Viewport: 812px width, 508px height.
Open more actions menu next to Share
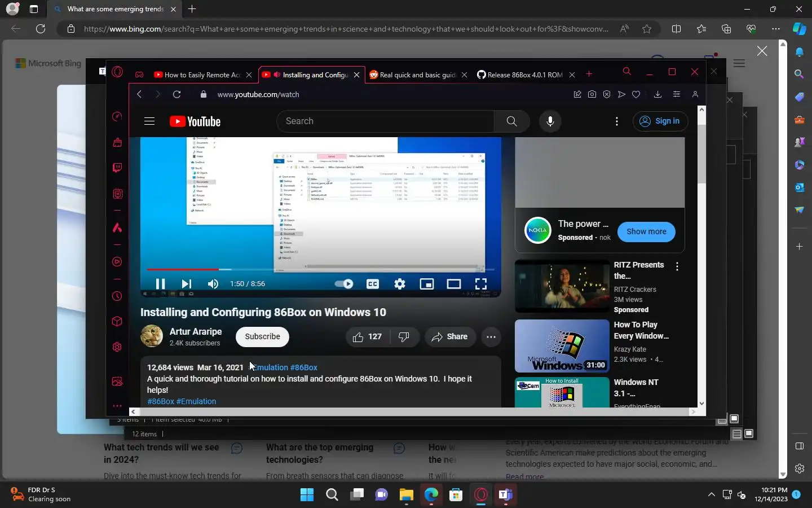coord(491,337)
